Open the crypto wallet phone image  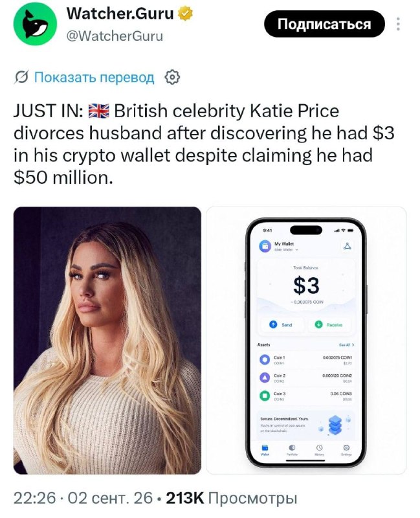coord(306,341)
